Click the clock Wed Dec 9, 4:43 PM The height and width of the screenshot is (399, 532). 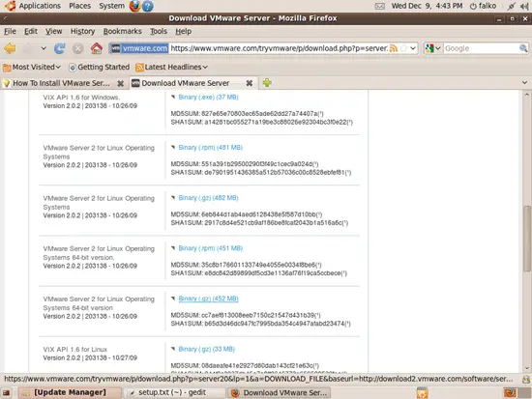pos(427,6)
